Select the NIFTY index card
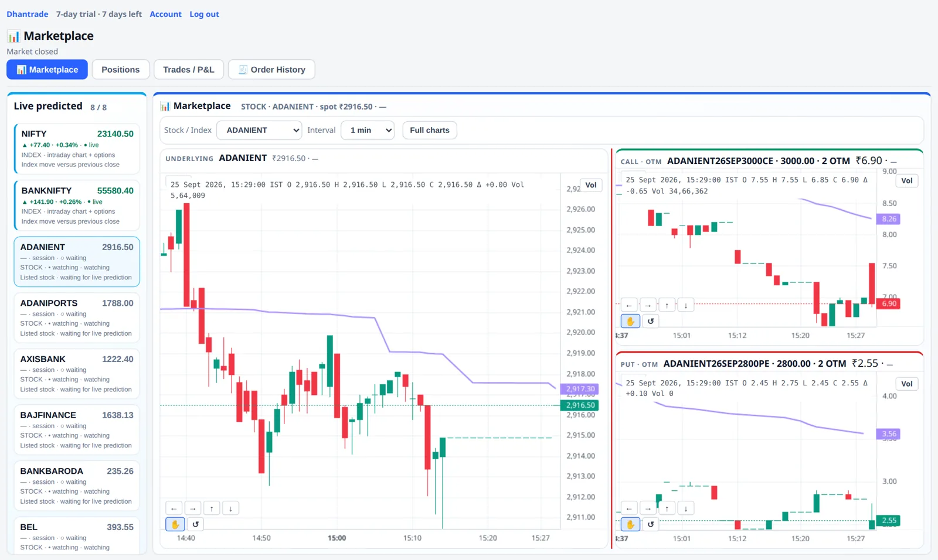Screen dimensions: 938x560 click(77, 148)
